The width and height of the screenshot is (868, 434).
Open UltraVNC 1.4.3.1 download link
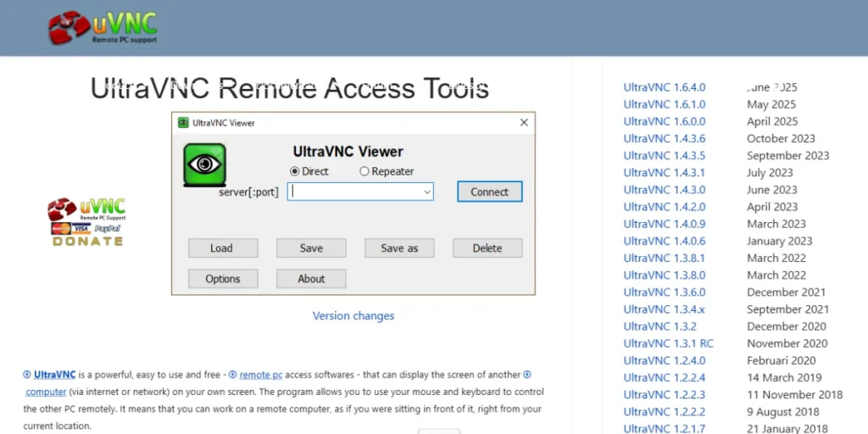pos(665,173)
